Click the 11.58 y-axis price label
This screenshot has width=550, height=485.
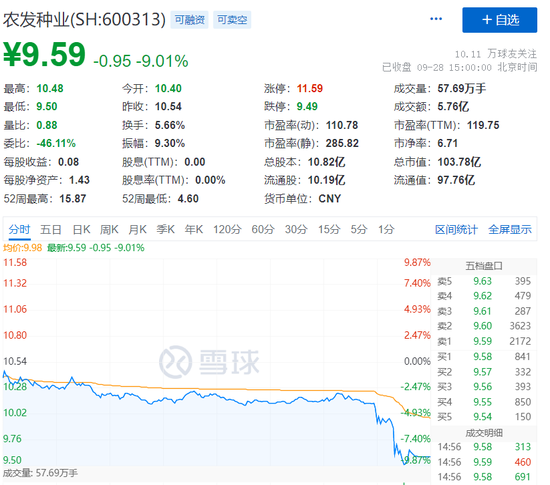point(15,263)
